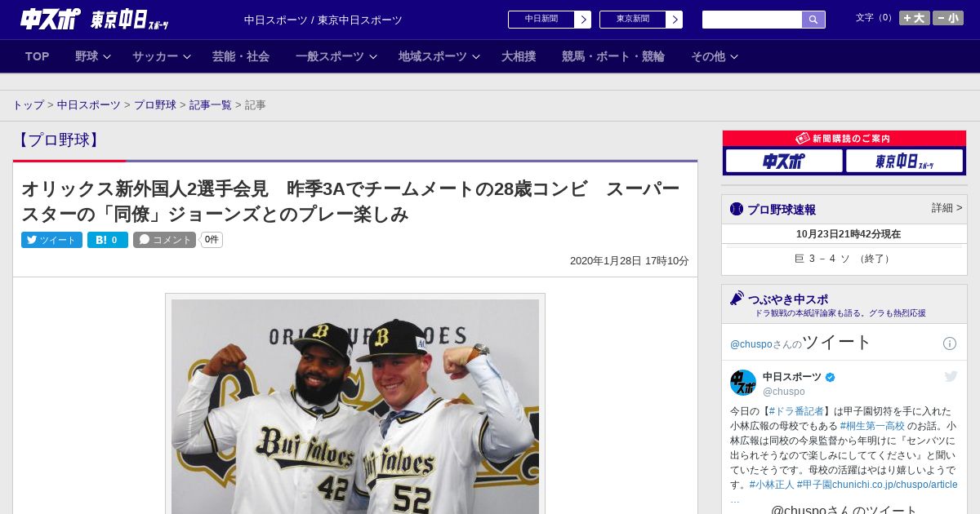Click 中日スポーツ Twitter account name
This screenshot has width=980, height=514.
(x=792, y=377)
